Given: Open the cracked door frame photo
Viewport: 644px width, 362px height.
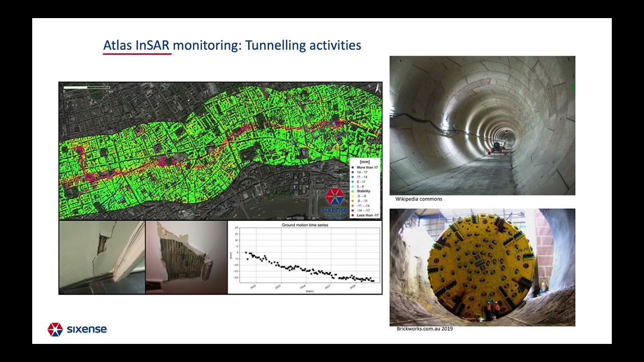Looking at the screenshot, I should coord(102,257).
